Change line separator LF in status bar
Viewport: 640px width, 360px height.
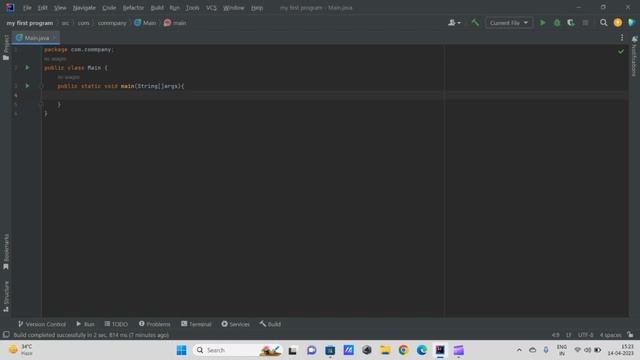(569, 335)
